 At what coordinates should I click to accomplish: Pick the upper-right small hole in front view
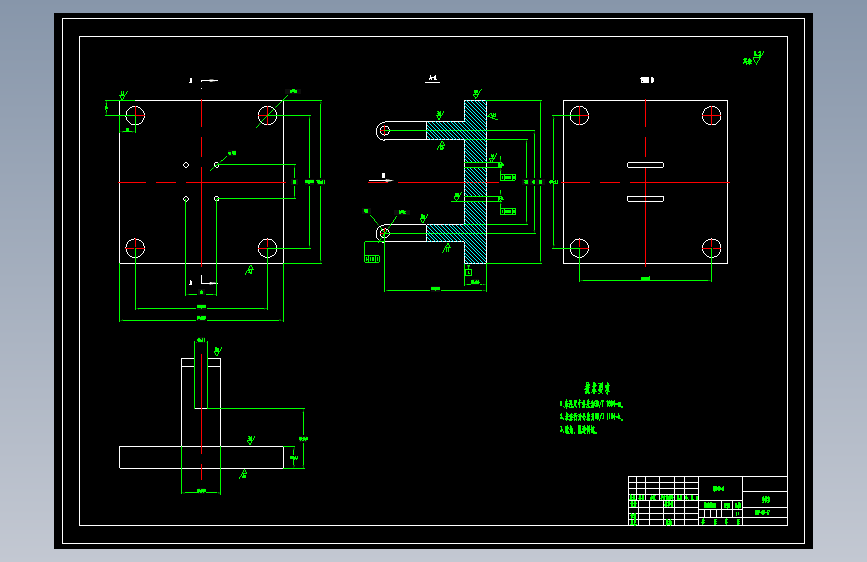(216, 165)
